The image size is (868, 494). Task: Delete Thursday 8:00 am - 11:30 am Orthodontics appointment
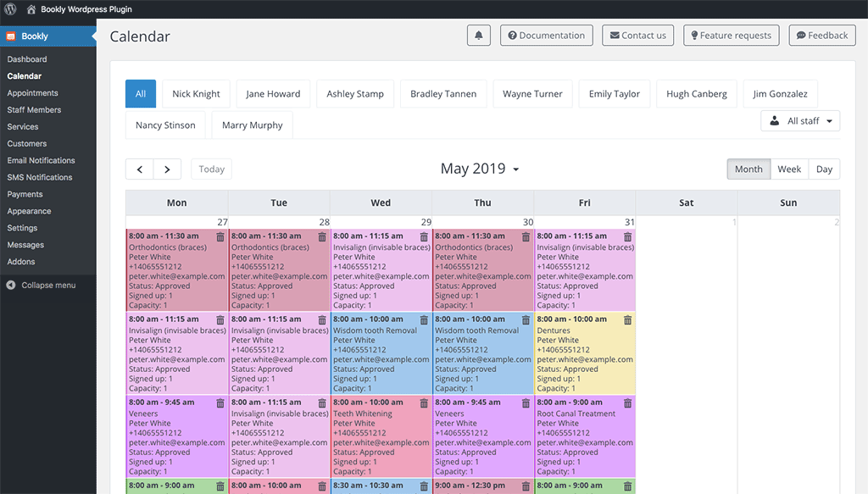tap(526, 236)
